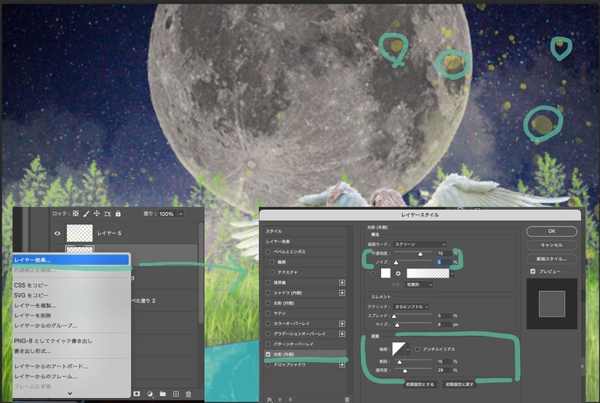Viewport: 600px width, 403px height.
Task: Click the lock position move icon
Action: pos(98,214)
